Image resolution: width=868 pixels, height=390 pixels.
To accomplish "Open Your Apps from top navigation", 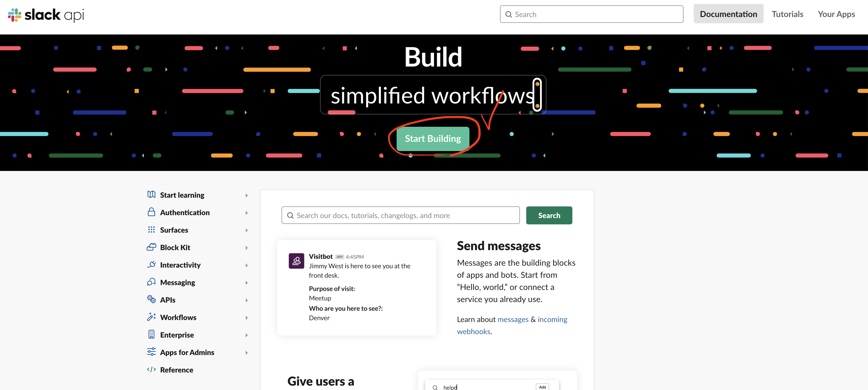I will (836, 14).
